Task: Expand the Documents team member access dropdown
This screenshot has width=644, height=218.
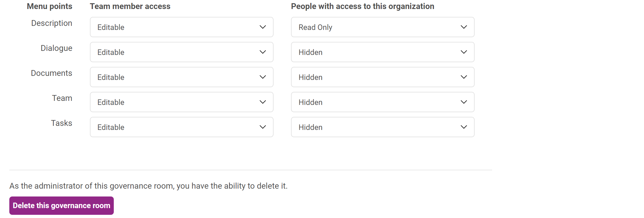Action: (181, 77)
